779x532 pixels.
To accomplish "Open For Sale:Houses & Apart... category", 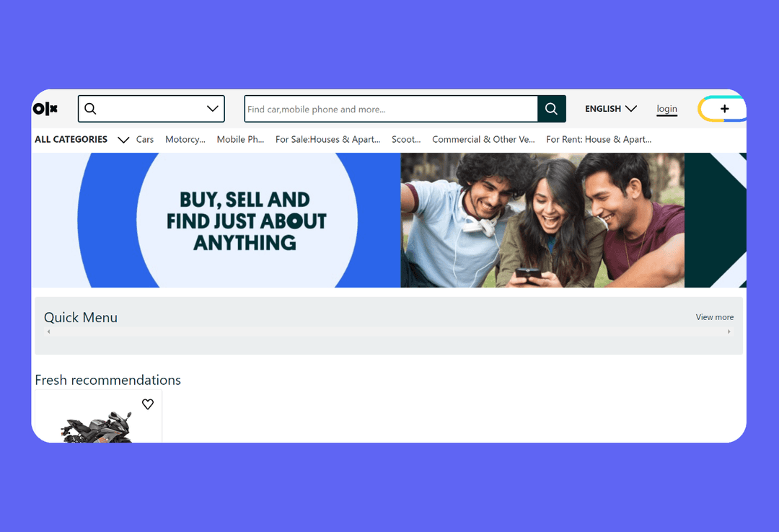I will tap(328, 140).
